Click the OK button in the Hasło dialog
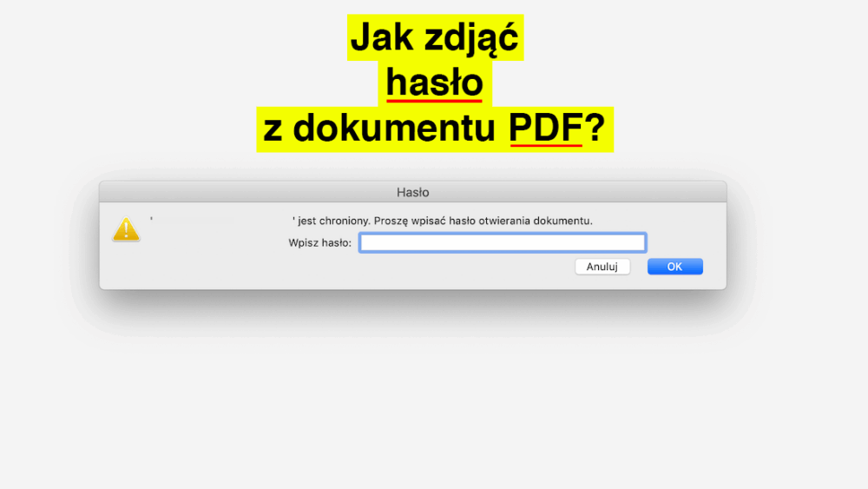 pos(674,267)
